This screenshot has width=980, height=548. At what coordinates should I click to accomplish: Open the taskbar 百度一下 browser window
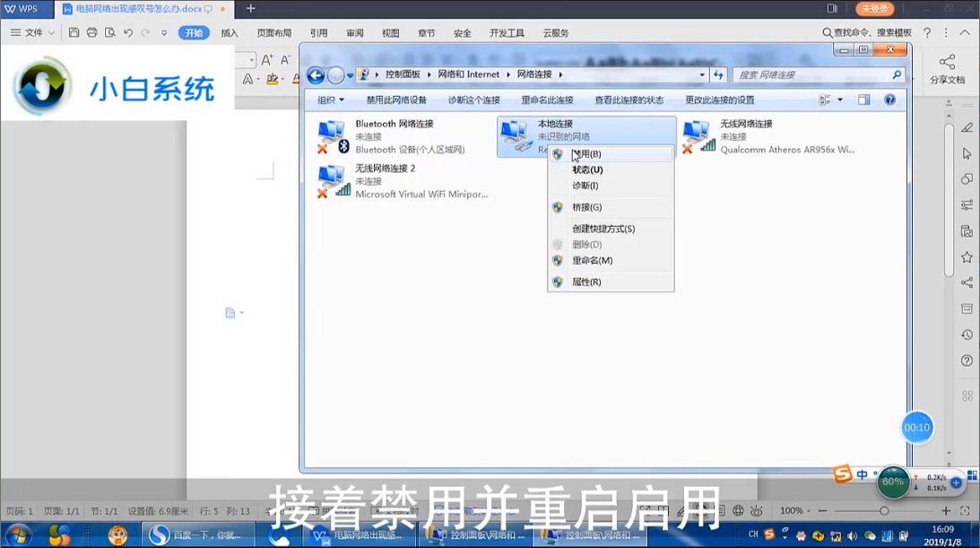pyautogui.click(x=197, y=535)
